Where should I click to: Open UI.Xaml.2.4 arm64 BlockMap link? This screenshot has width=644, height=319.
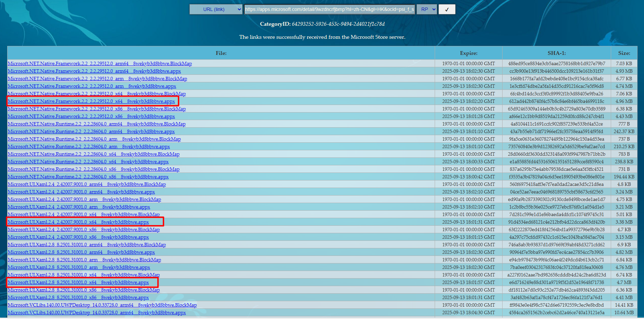click(x=87, y=184)
